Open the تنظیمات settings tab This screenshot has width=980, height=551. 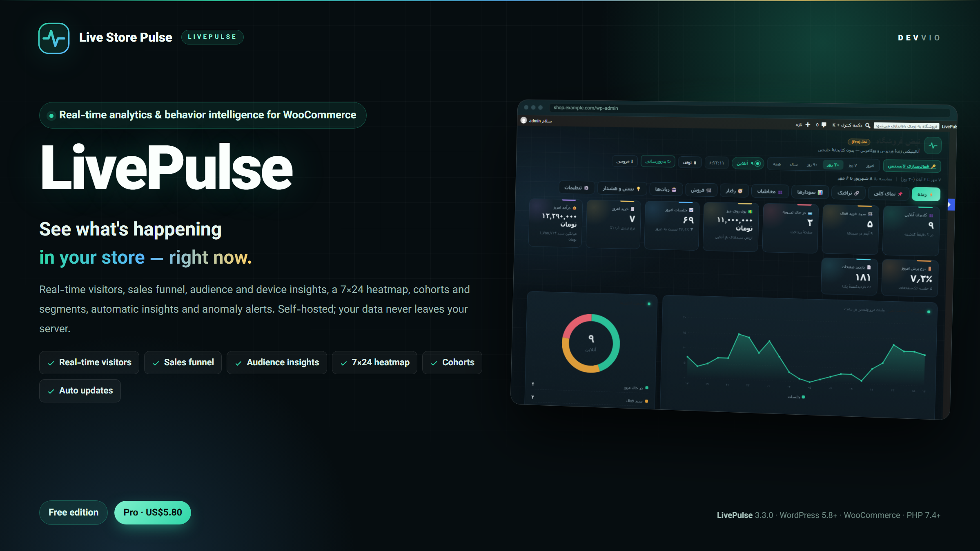click(576, 188)
